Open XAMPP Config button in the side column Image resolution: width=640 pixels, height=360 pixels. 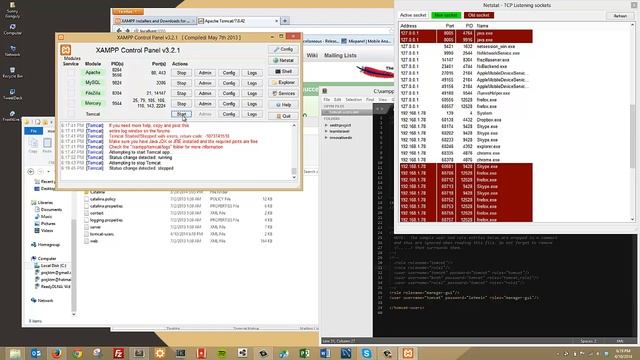(283, 49)
